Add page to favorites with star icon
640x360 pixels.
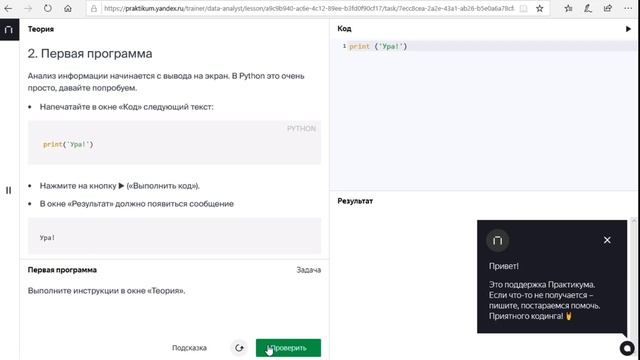point(540,9)
